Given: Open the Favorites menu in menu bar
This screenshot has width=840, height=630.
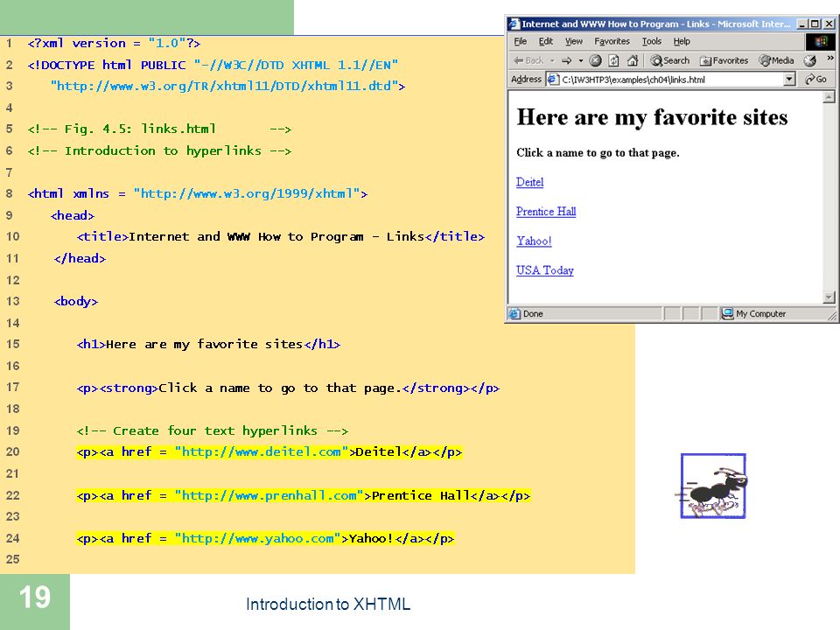Looking at the screenshot, I should click(x=612, y=41).
